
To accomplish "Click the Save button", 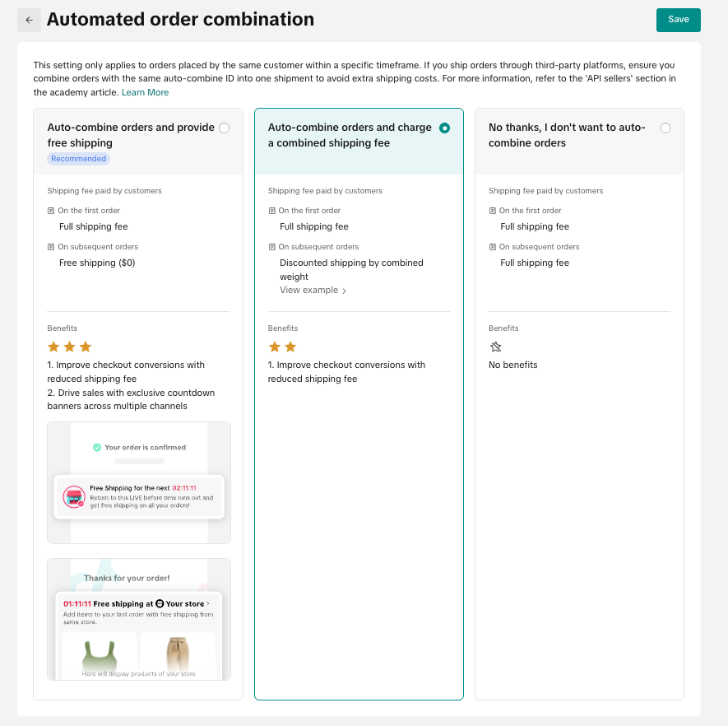I will pyautogui.click(x=678, y=20).
